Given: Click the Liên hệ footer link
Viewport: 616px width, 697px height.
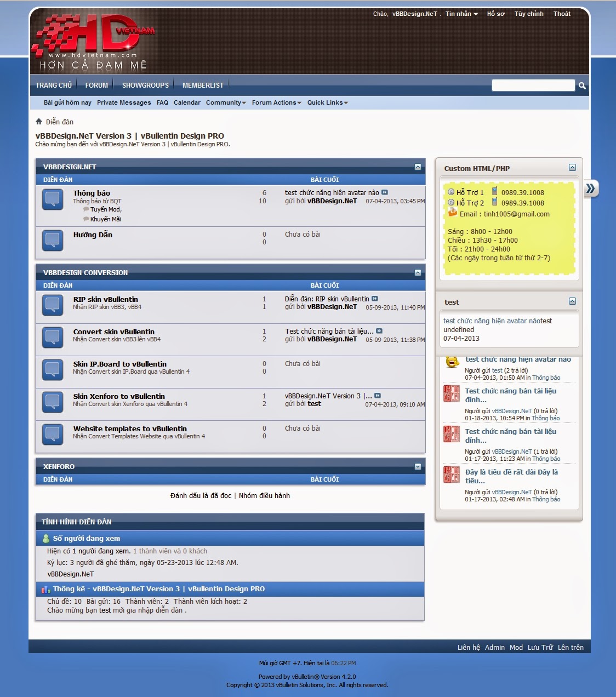Looking at the screenshot, I should 469,647.
